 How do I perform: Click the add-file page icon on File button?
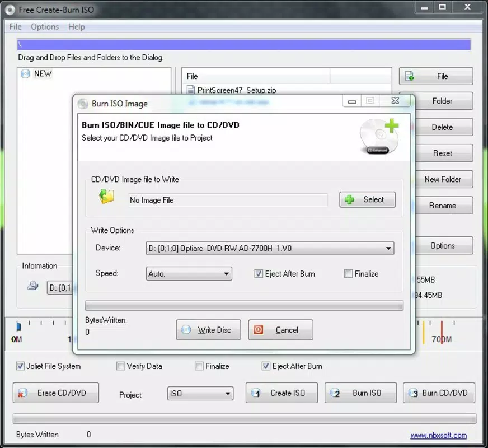tap(409, 76)
